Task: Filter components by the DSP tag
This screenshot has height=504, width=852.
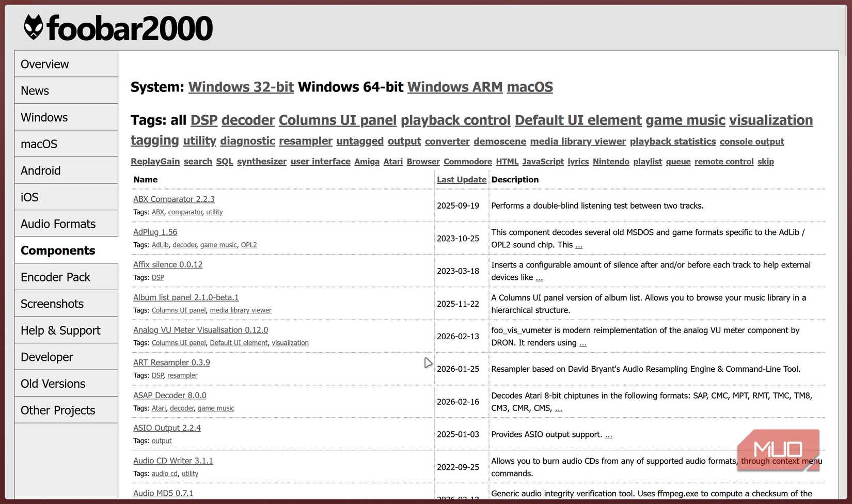Action: (204, 120)
